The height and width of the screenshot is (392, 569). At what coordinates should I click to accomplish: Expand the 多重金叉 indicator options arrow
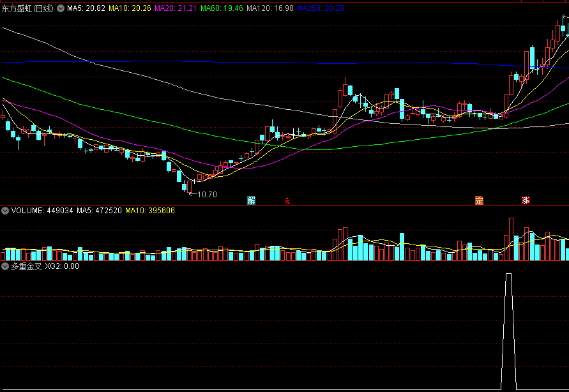(5, 266)
